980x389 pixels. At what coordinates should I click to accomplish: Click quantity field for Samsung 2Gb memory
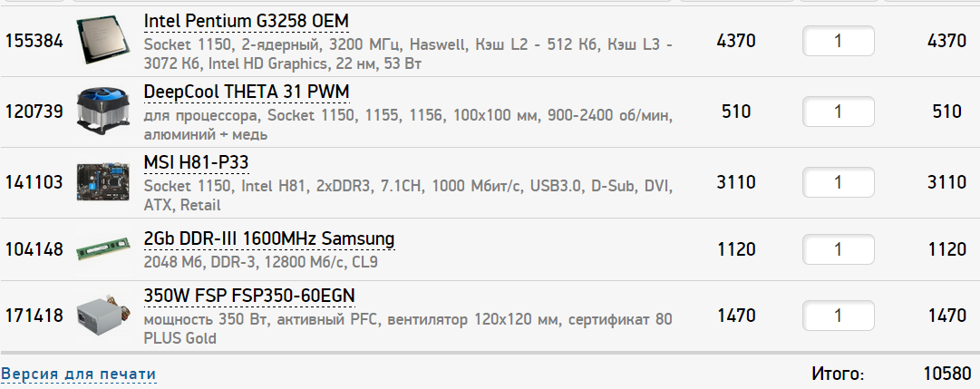coord(838,249)
